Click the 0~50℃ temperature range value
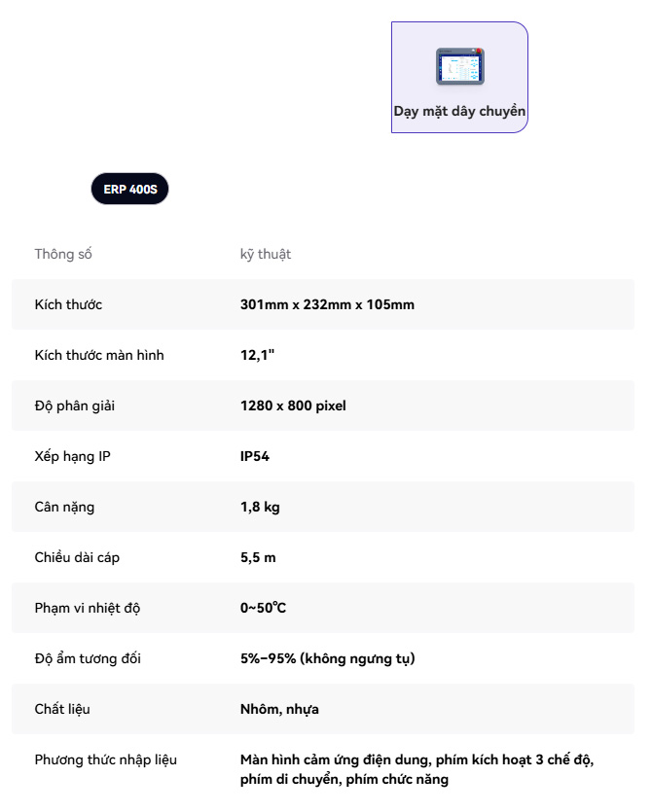 (x=263, y=608)
